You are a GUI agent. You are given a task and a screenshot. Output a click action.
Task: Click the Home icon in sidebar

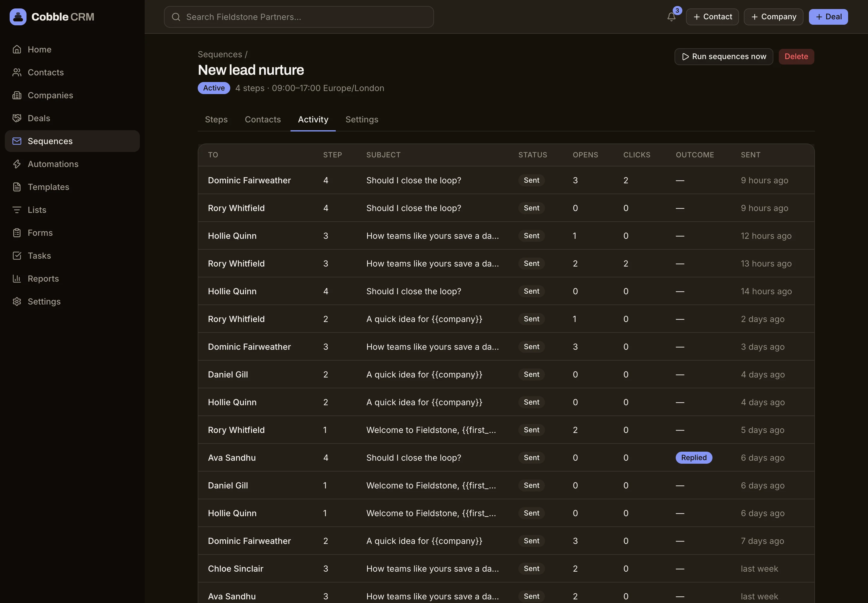tap(17, 49)
